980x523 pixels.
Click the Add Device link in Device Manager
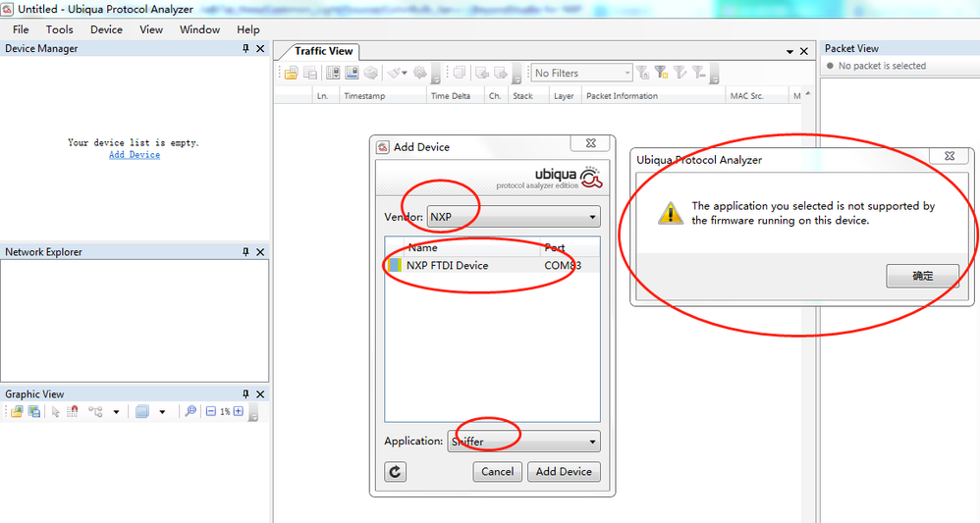(x=135, y=155)
